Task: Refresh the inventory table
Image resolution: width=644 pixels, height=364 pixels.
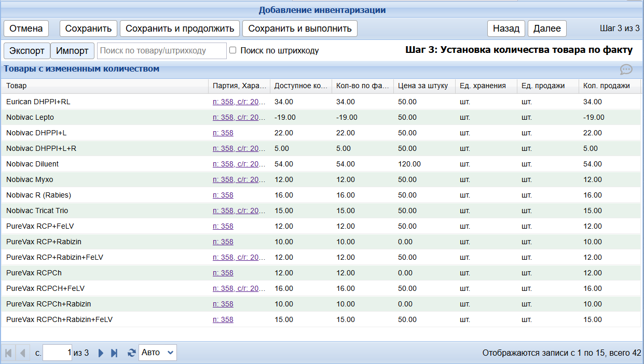Action: point(131,353)
